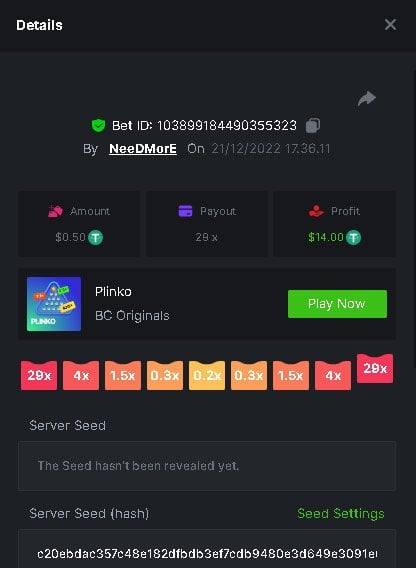Open the NeeDMorE user profile link

pos(143,149)
